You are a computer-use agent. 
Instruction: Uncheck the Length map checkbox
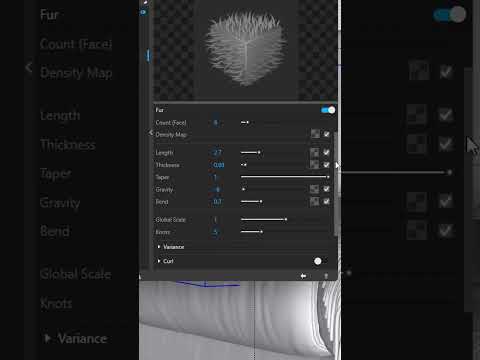327,153
